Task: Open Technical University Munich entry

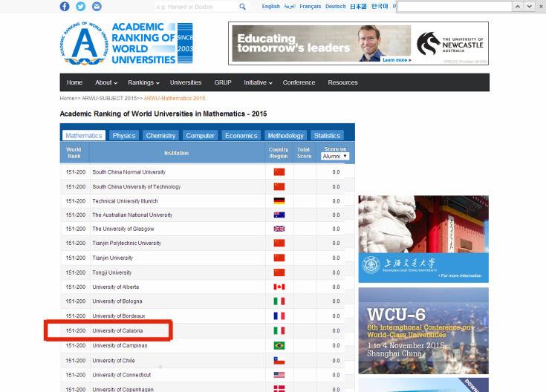Action: 125,201
